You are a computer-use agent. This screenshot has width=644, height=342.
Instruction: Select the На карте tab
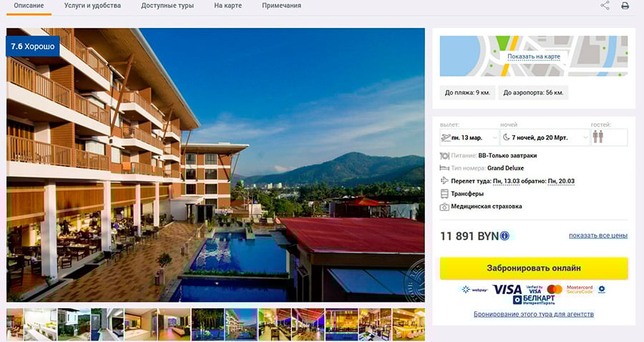pos(228,6)
